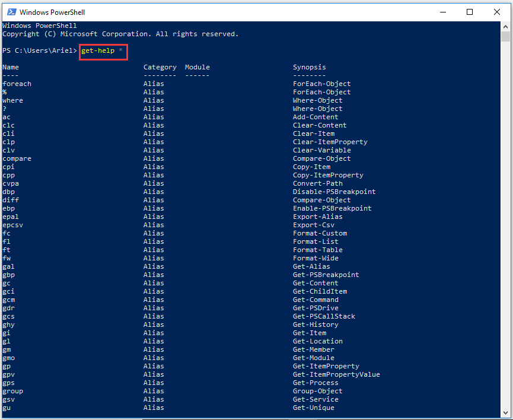Click the 'Get-Process' synopsis text
This screenshot has width=513, height=420.
[316, 383]
